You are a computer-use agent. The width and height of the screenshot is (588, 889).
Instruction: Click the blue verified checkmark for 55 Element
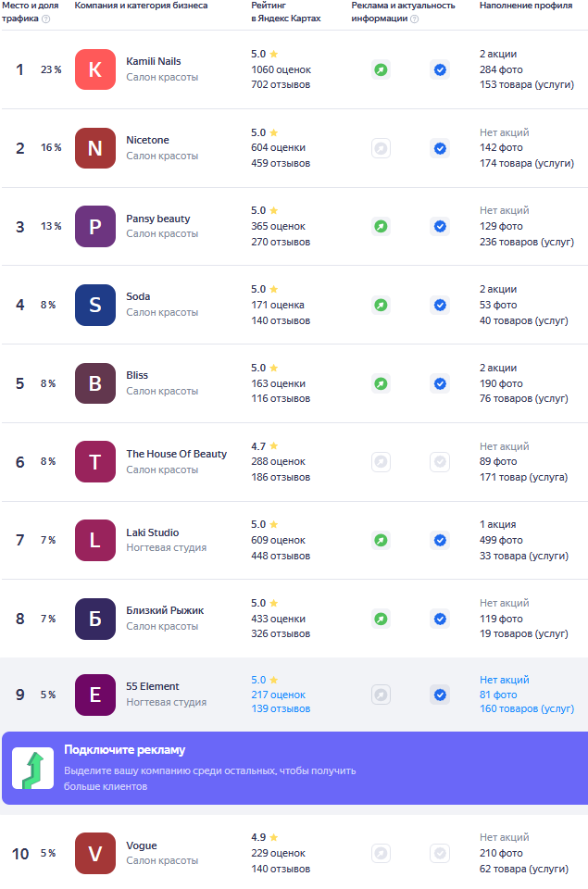tap(440, 695)
